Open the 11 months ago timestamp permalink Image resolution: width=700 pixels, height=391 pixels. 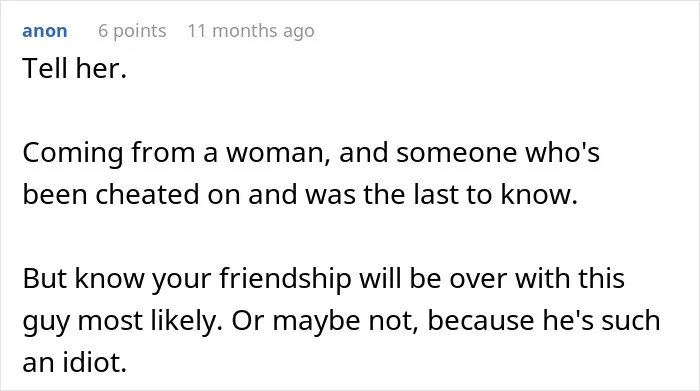pyautogui.click(x=251, y=31)
